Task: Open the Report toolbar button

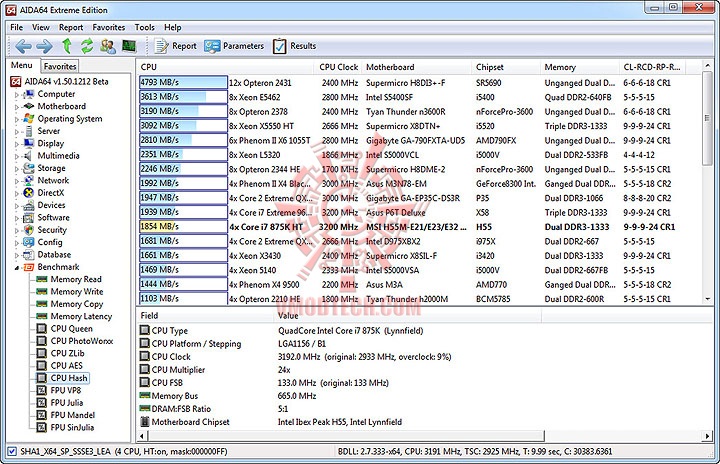Action: tap(175, 46)
